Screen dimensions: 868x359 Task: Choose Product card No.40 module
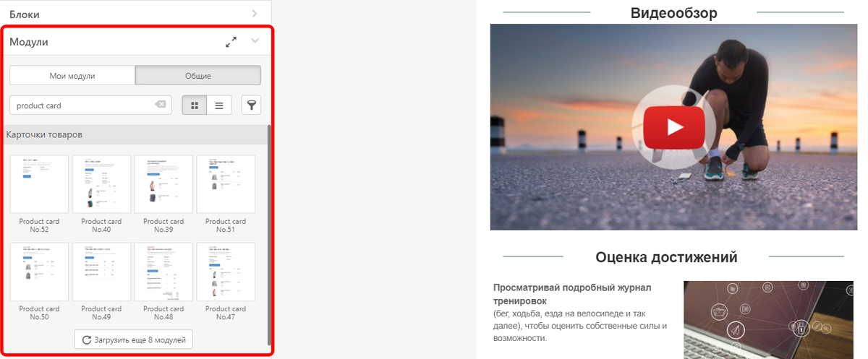tap(101, 184)
